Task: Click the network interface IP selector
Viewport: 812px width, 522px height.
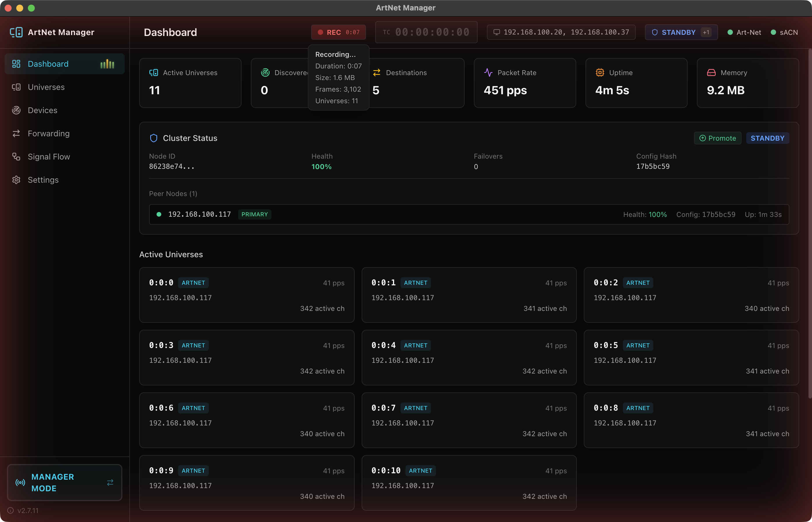Action: coord(561,32)
